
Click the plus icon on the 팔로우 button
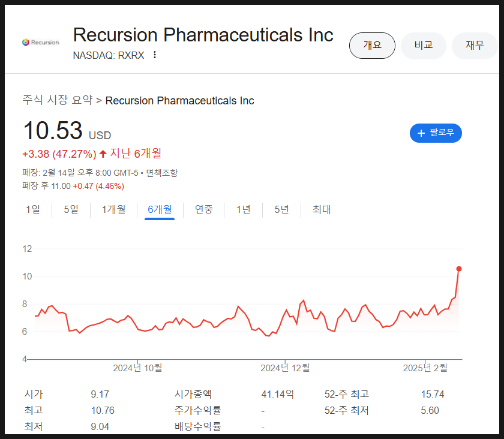tap(421, 133)
